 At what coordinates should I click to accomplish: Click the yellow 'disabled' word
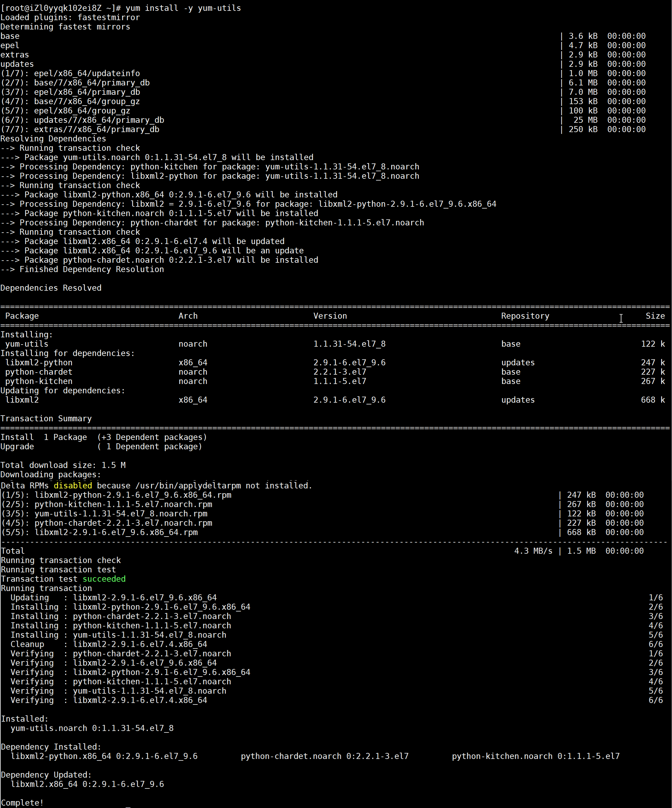click(x=73, y=486)
